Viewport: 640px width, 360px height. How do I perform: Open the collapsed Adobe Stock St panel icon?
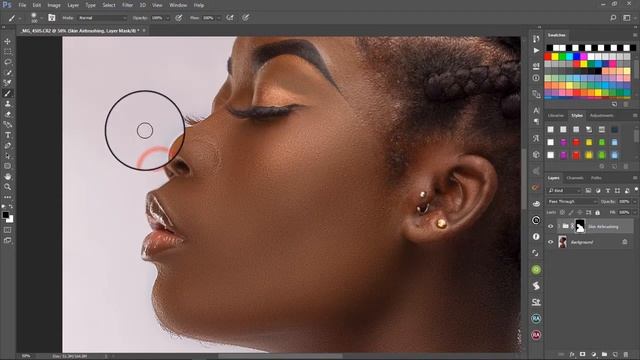click(x=536, y=302)
